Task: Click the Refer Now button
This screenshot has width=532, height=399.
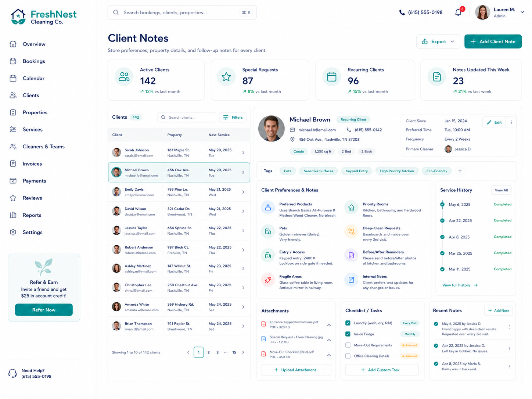Action: tap(44, 310)
